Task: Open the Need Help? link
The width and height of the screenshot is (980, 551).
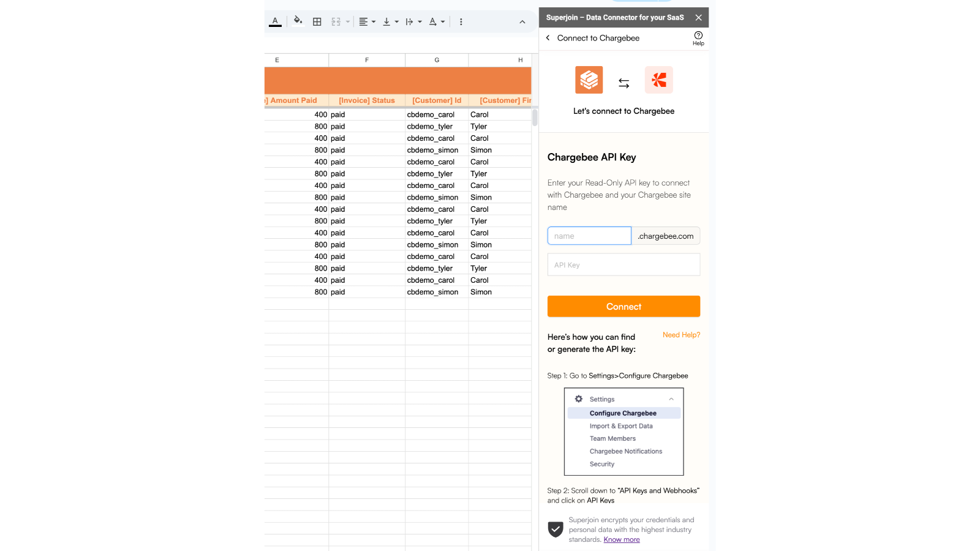Action: click(681, 335)
